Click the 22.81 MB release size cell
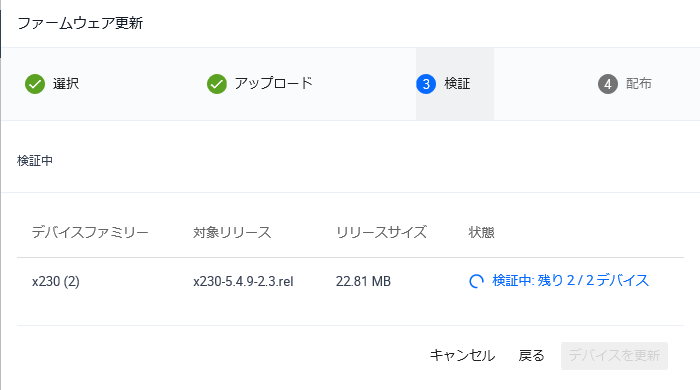Screen dimensions: 700x390 (363, 282)
